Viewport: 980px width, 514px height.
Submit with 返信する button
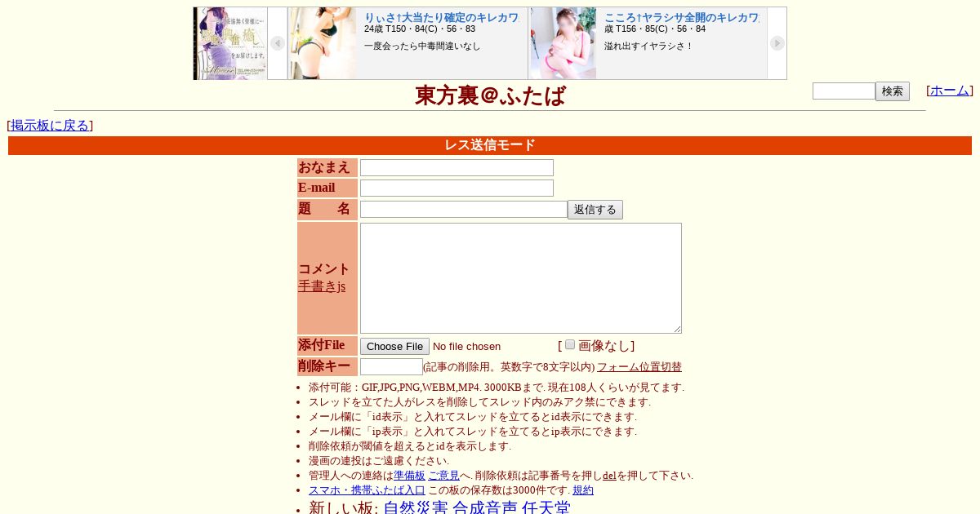(x=595, y=210)
